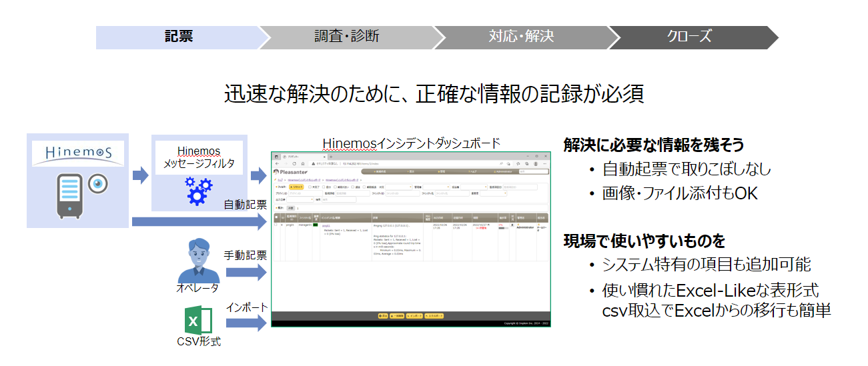Sort by インシデント名/概要 column header
The height and width of the screenshot is (366, 868).
(x=346, y=217)
